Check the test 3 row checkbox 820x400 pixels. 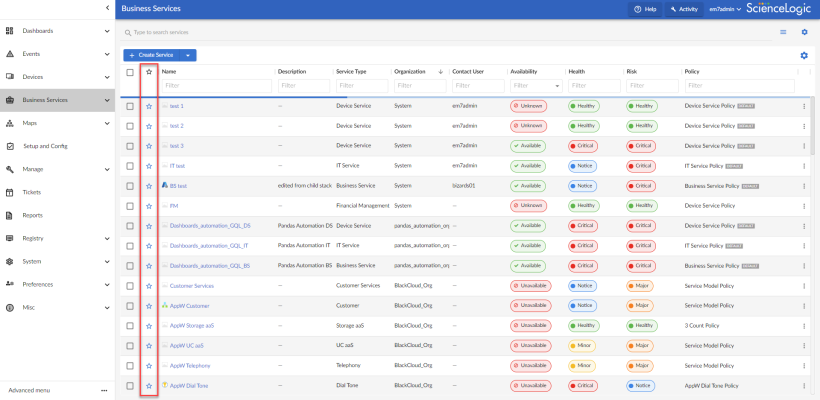coord(130,146)
